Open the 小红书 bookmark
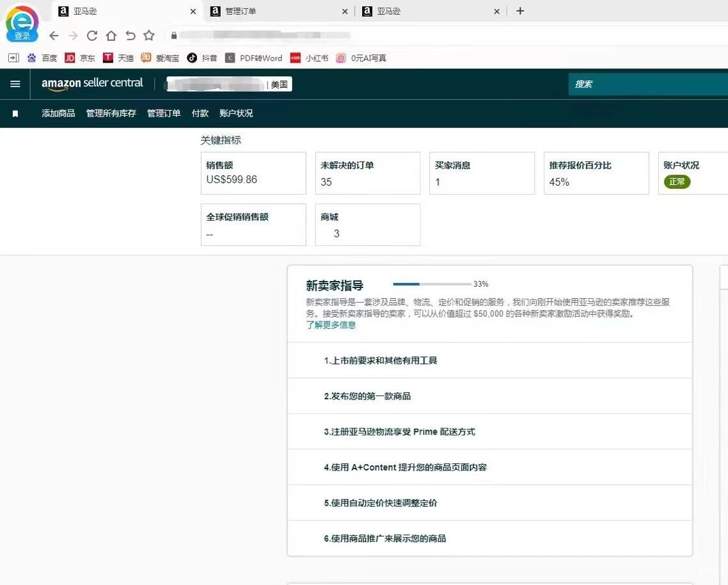The height and width of the screenshot is (585, 728). 309,58
